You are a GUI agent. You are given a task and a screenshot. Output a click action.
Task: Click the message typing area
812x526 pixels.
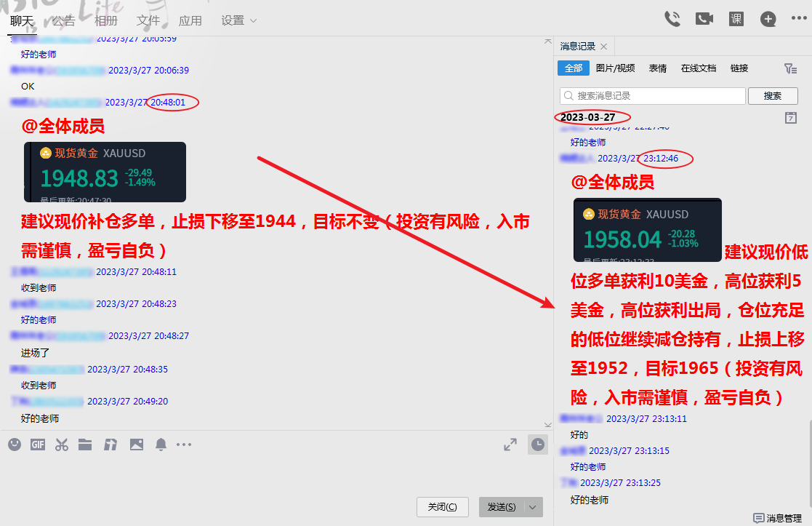pyautogui.click(x=276, y=474)
